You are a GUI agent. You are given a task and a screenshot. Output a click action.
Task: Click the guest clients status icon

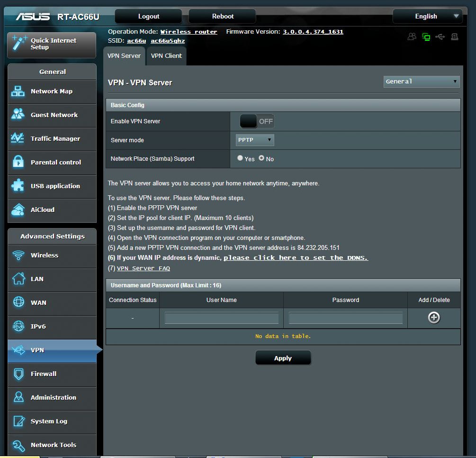point(412,37)
